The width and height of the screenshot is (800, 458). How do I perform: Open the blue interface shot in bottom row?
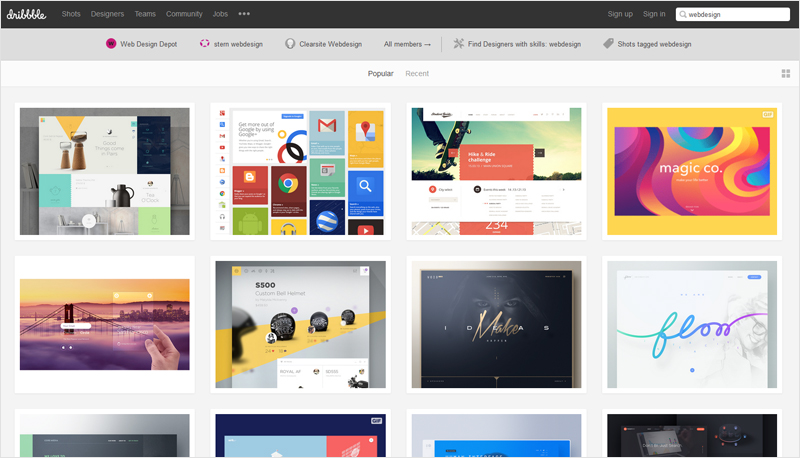pyautogui.click(x=496, y=436)
